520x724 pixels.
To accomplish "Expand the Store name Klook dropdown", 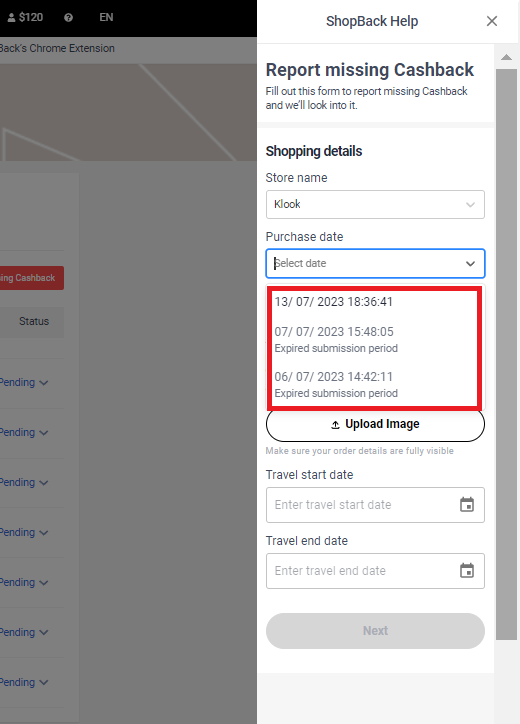I will [x=375, y=204].
